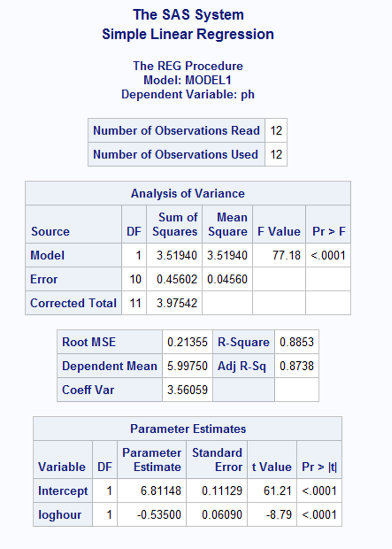Click the "Adj R-Sq" label
The height and width of the screenshot is (549, 392).
[x=242, y=366]
